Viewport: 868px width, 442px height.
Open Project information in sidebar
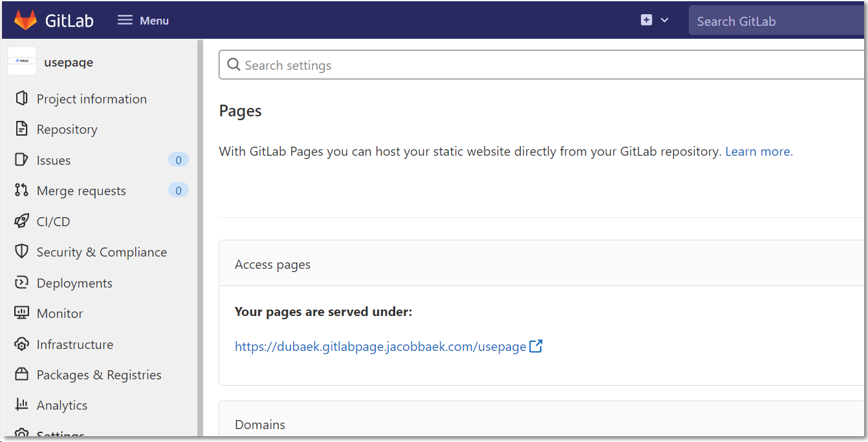click(92, 99)
